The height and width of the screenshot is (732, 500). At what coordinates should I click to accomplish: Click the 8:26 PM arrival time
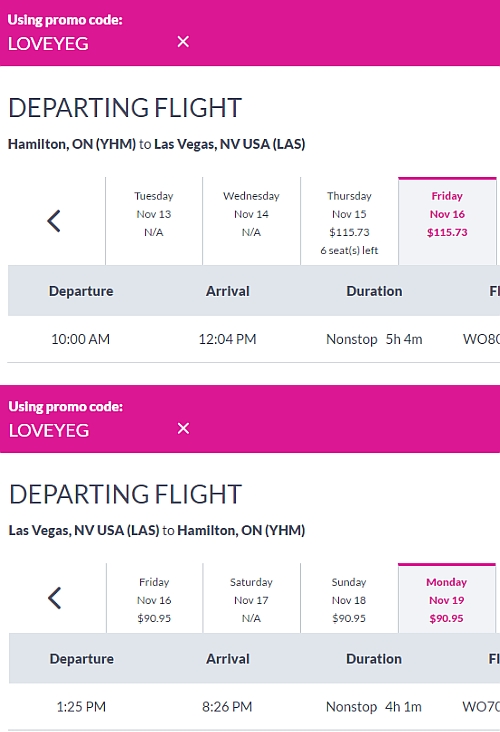pyautogui.click(x=227, y=706)
